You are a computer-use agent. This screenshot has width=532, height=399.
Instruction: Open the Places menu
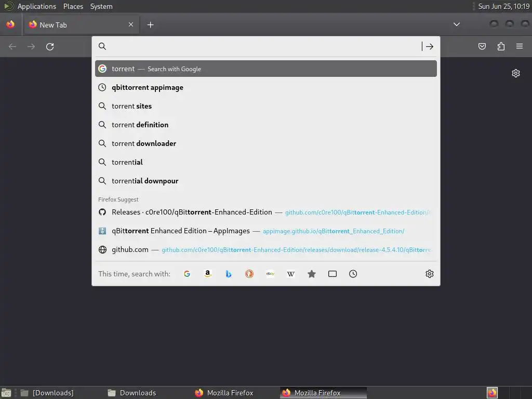pos(73,6)
